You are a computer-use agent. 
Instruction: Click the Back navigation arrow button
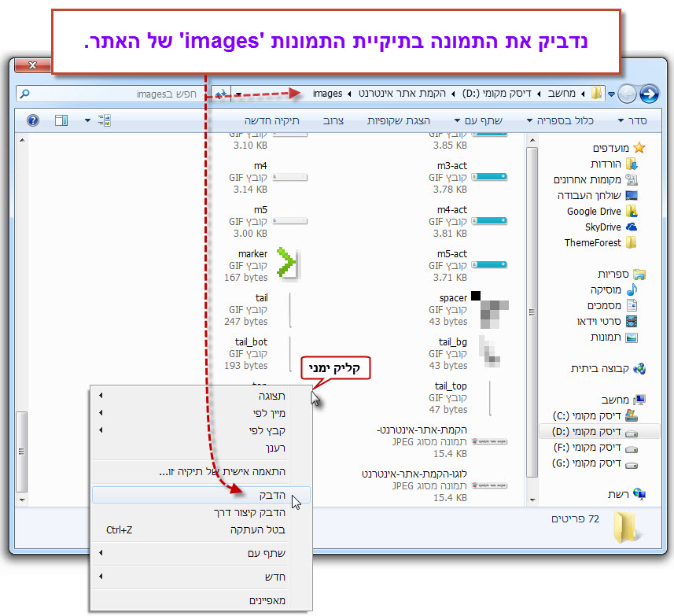point(627,94)
